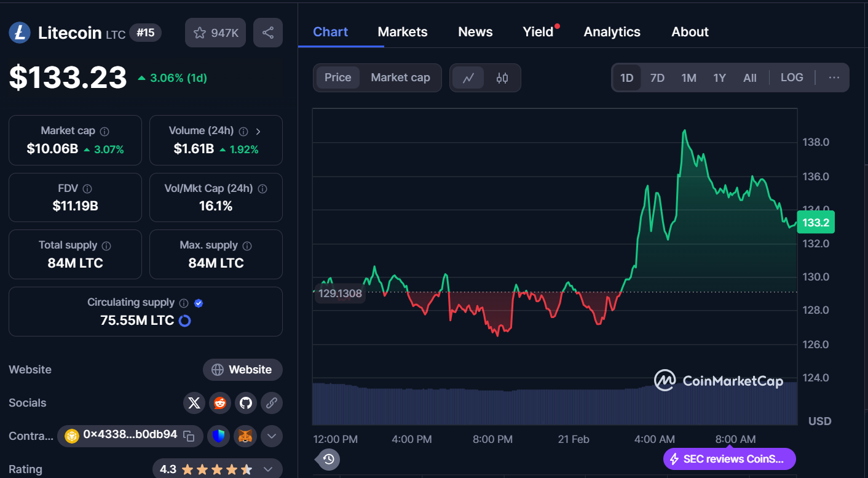Select 1Y time range
This screenshot has height=478, width=868.
(x=719, y=78)
